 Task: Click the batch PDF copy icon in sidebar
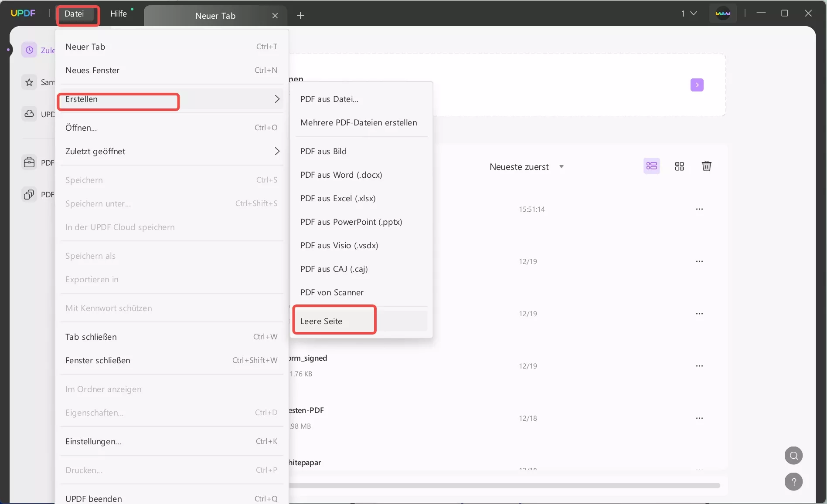pyautogui.click(x=29, y=194)
